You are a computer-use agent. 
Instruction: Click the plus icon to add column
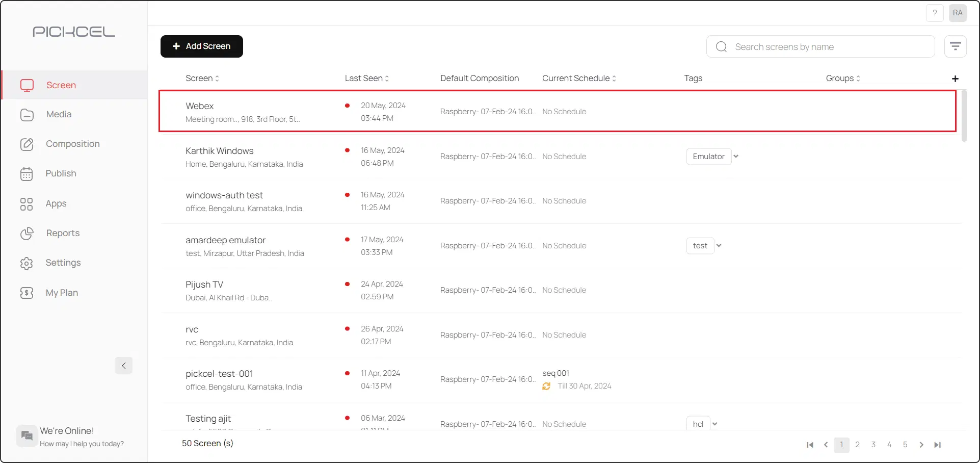tap(955, 79)
